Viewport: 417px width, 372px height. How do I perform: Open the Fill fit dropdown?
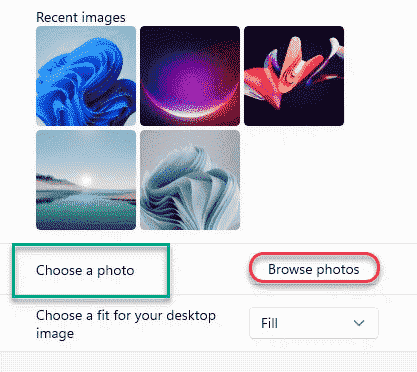314,323
